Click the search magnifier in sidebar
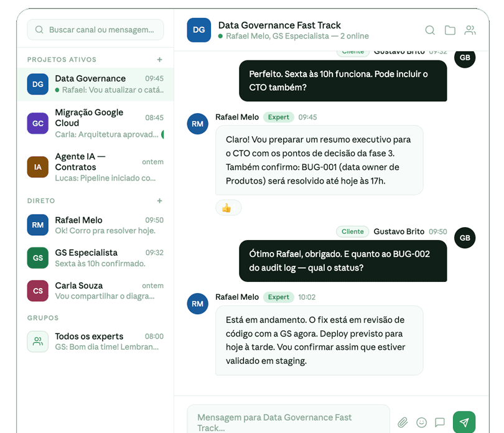 [x=39, y=30]
